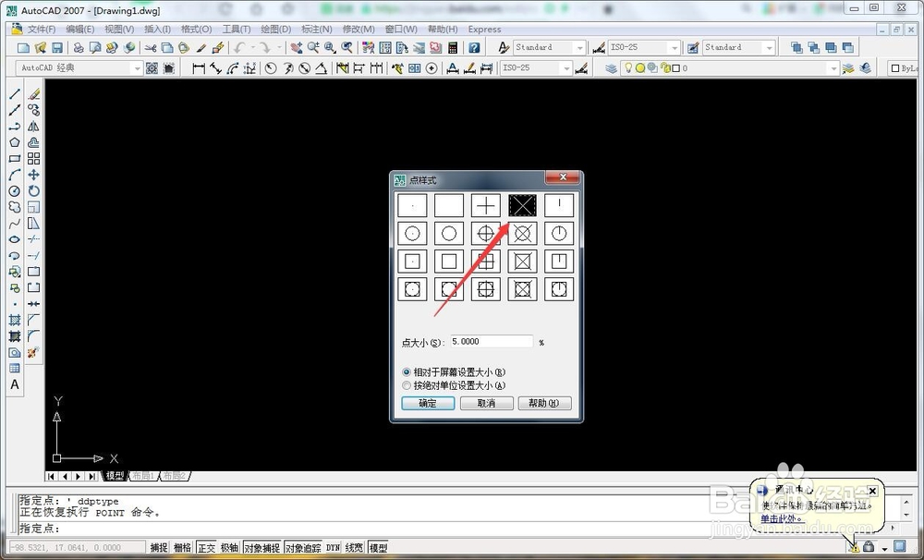Toggle 捕捉 snap mode in status bar

159,548
